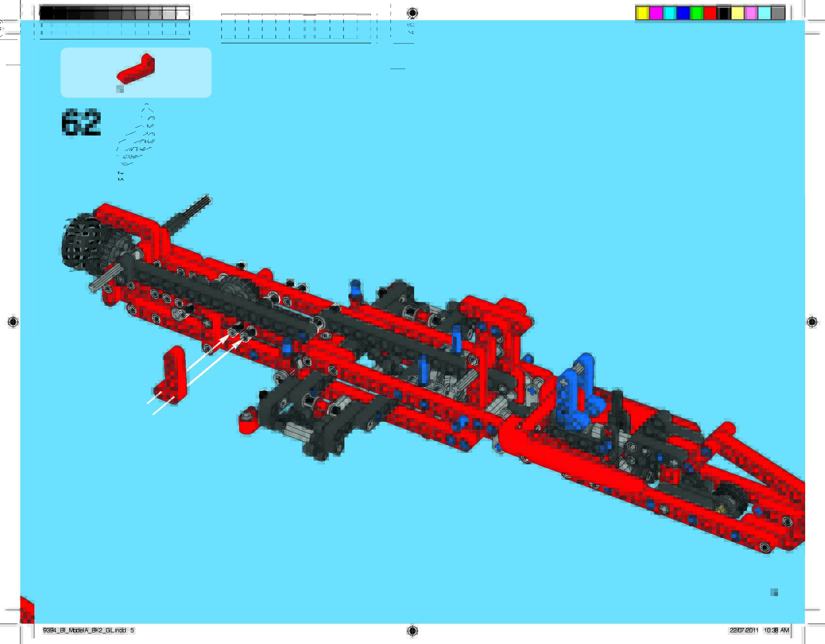Click the black axle sticking up at top left

click(x=191, y=213)
